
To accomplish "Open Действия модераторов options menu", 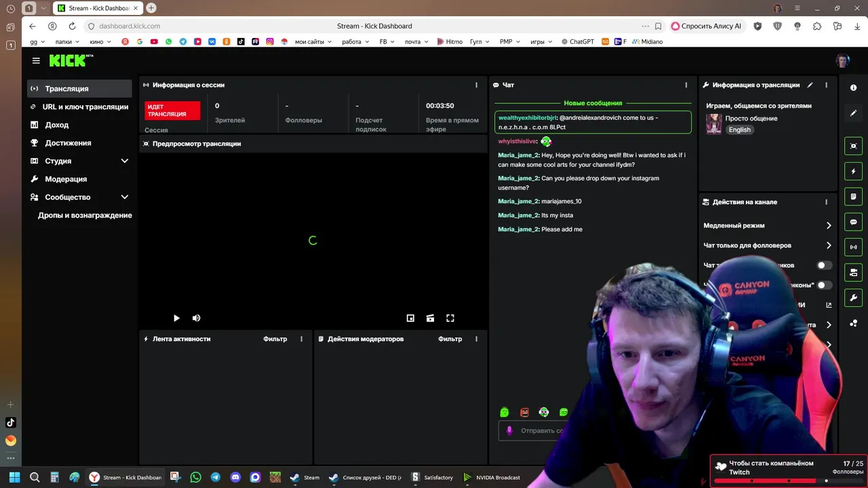I will click(x=477, y=339).
